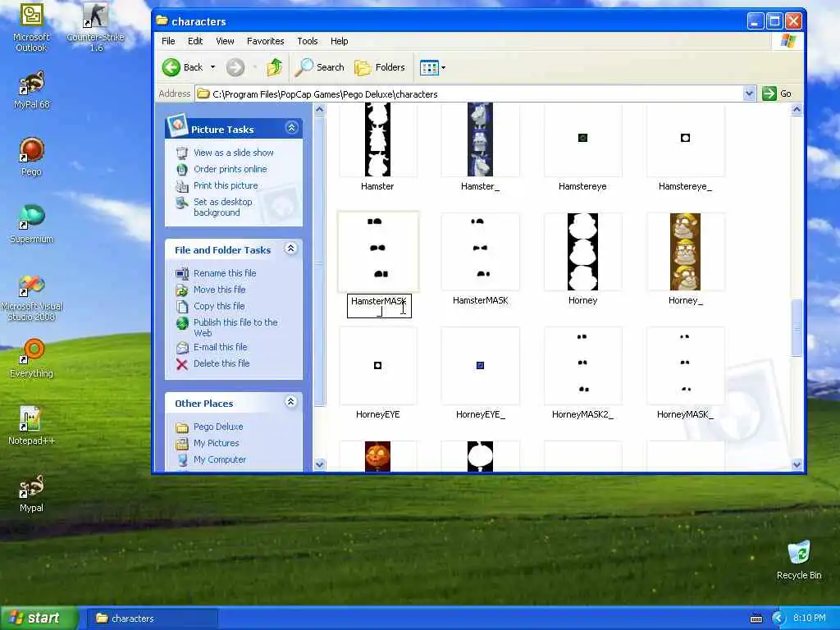Click the pumpkin character thumbnail
Image resolution: width=840 pixels, height=630 pixels.
tap(377, 456)
